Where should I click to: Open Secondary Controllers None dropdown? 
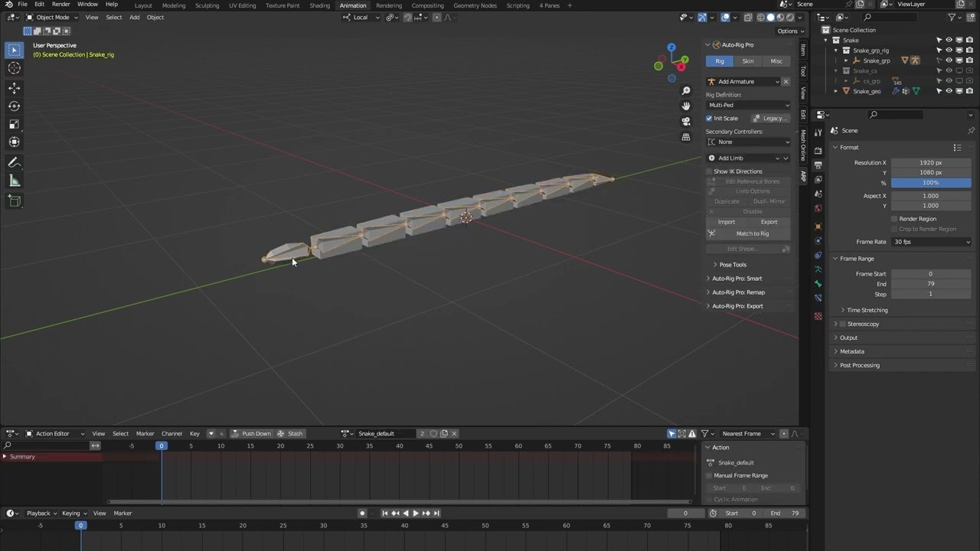pos(748,142)
